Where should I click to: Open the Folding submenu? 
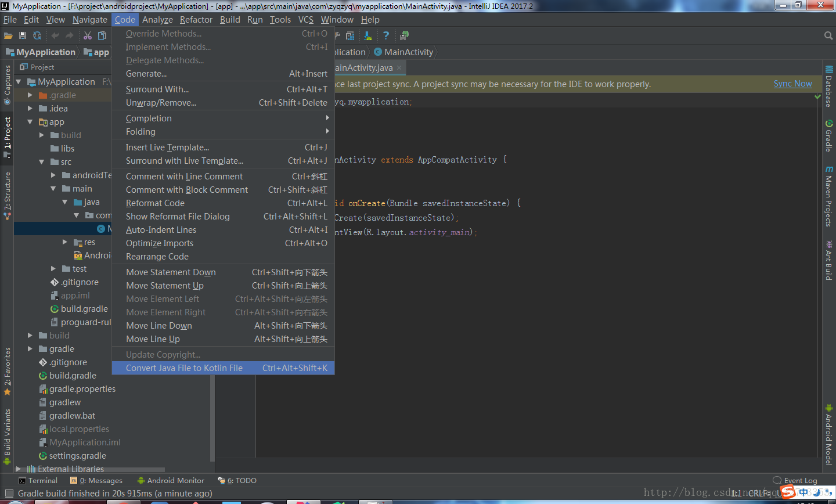coord(223,132)
